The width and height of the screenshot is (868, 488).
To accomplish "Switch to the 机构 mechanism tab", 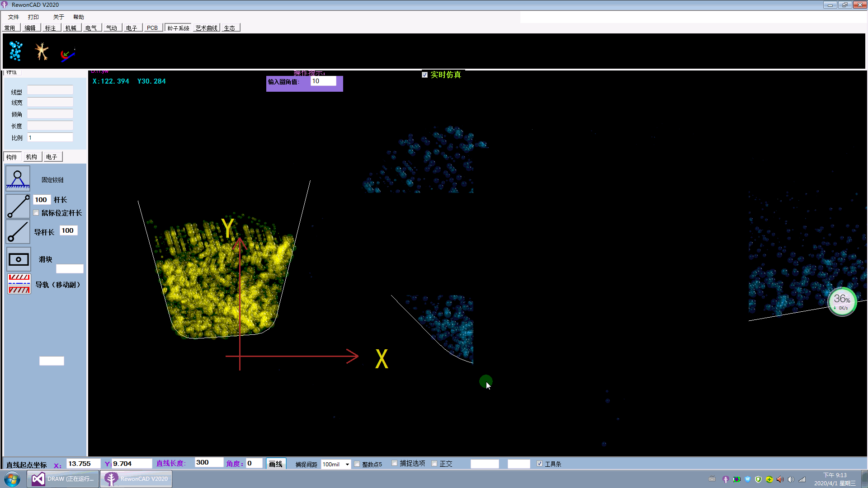I will point(31,157).
